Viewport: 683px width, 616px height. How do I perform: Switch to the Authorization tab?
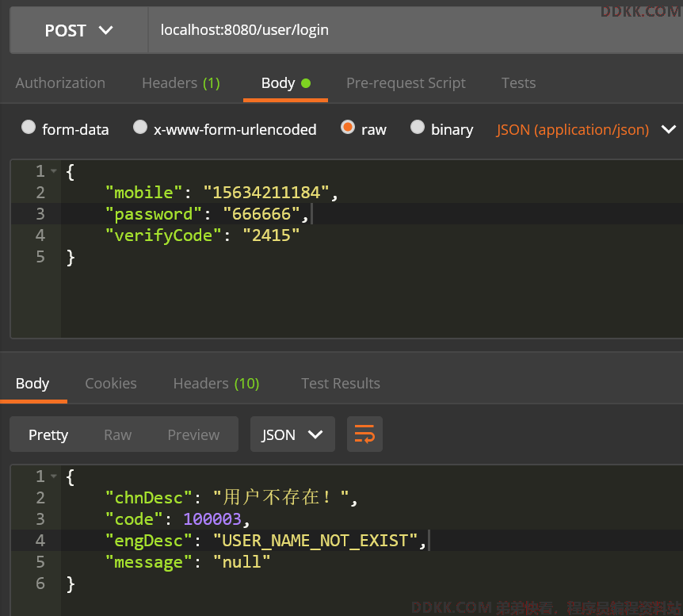60,83
